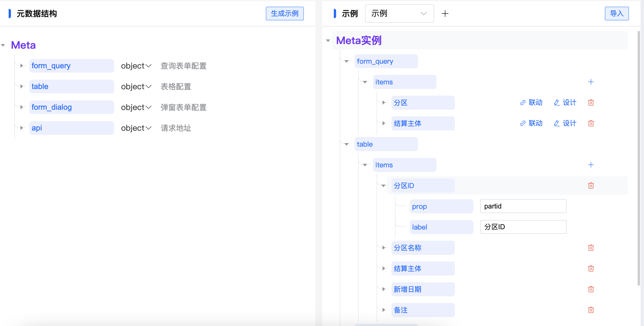Select 新增日期 tree item label
The width and height of the screenshot is (644, 326).
pyautogui.click(x=423, y=289)
